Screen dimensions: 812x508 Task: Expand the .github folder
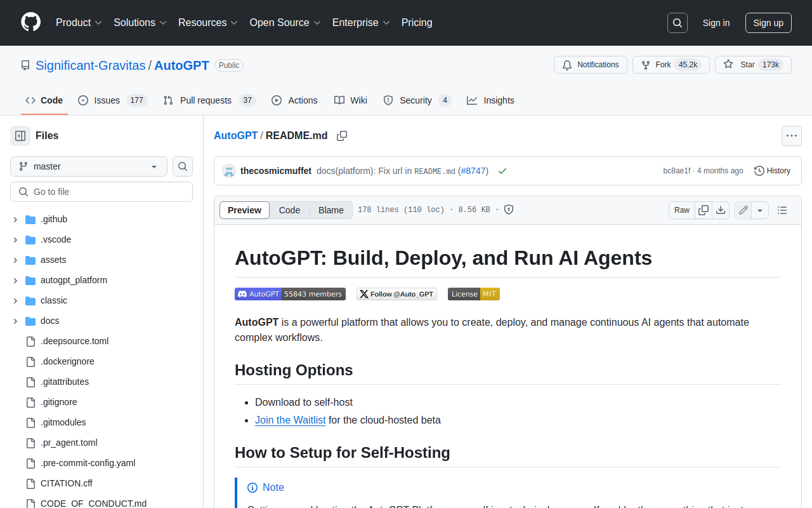[x=15, y=219]
